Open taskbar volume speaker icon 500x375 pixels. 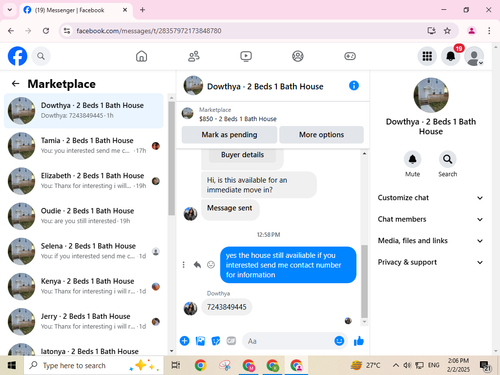tap(407, 365)
